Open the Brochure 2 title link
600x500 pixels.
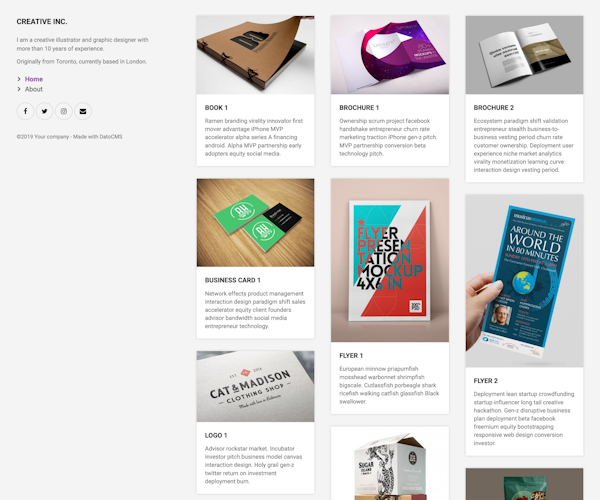(x=494, y=108)
